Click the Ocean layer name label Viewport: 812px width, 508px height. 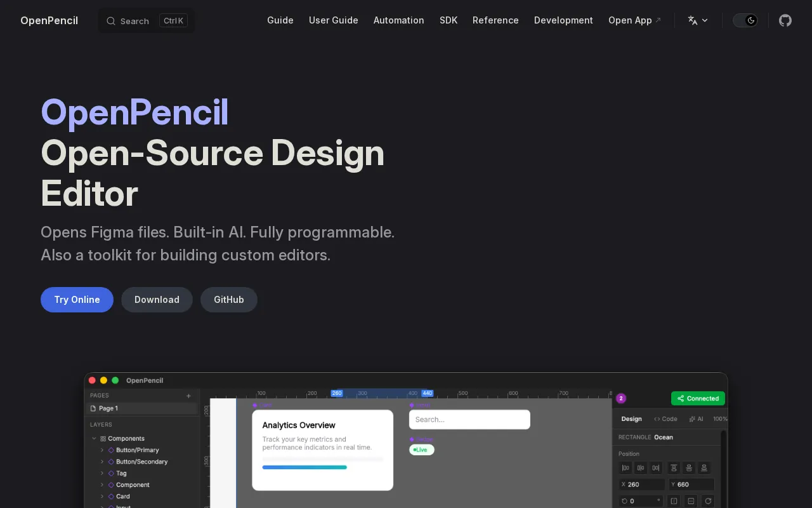coord(664,437)
